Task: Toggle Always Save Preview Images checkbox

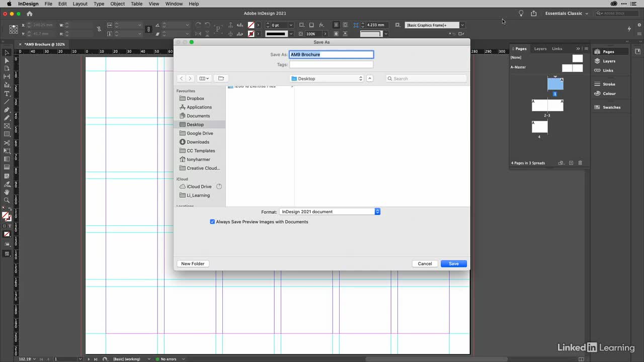Action: pos(212,222)
